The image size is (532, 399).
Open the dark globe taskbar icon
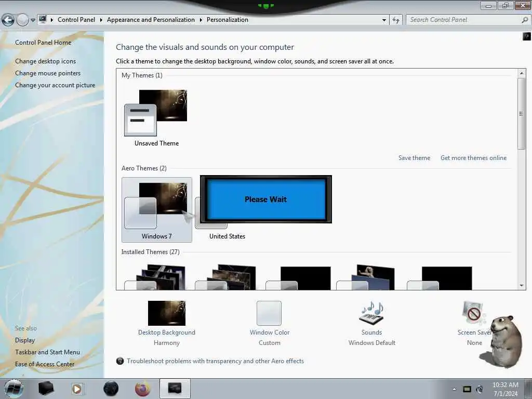[x=111, y=389]
